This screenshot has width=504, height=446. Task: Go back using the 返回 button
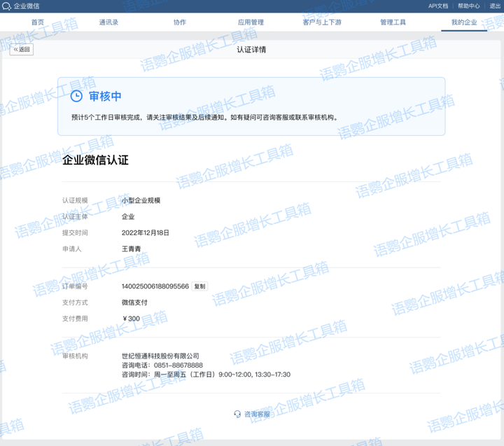click(22, 50)
